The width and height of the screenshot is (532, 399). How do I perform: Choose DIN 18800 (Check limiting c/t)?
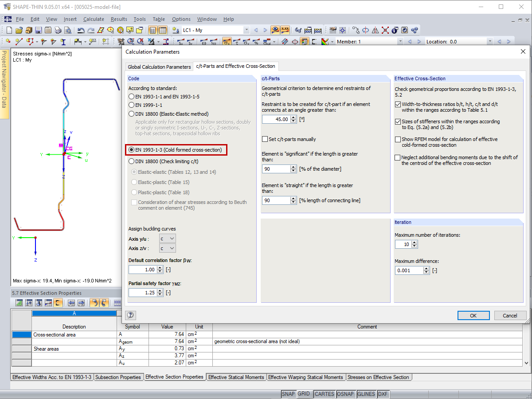click(x=131, y=161)
